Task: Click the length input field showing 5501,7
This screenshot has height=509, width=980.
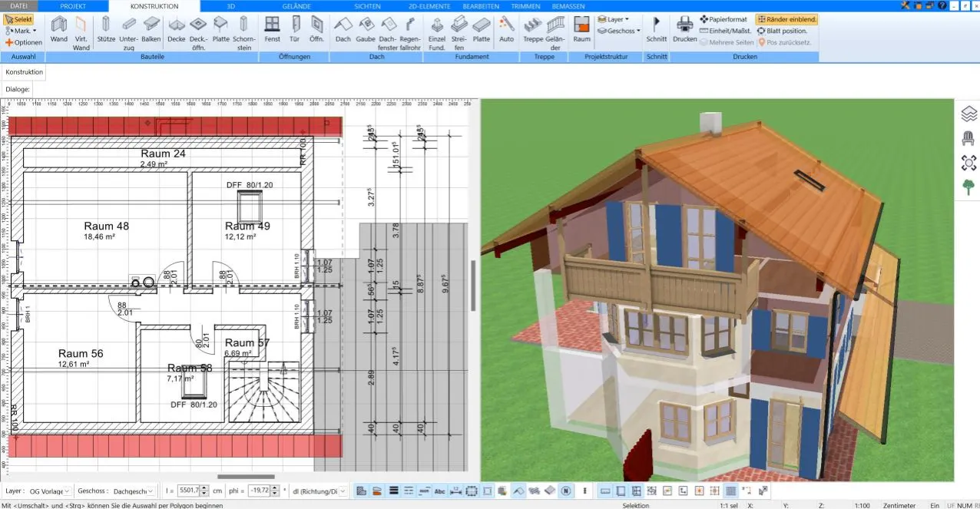Action: pos(189,491)
